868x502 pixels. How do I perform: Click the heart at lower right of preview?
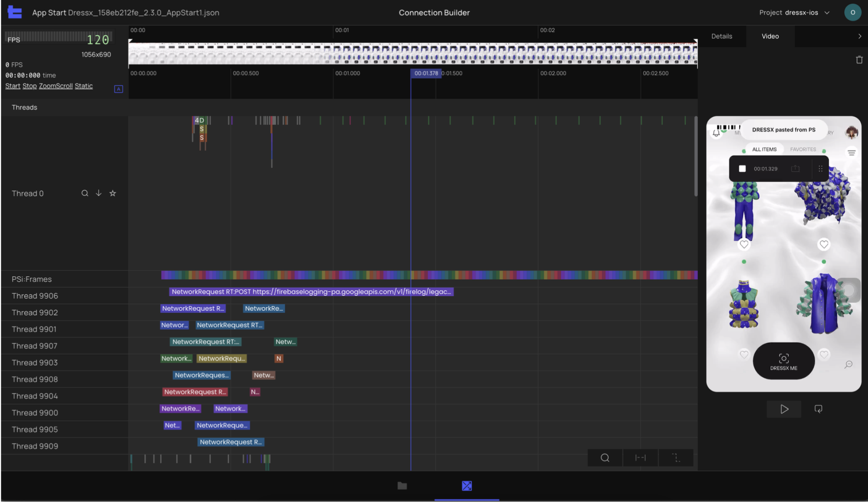click(x=824, y=354)
